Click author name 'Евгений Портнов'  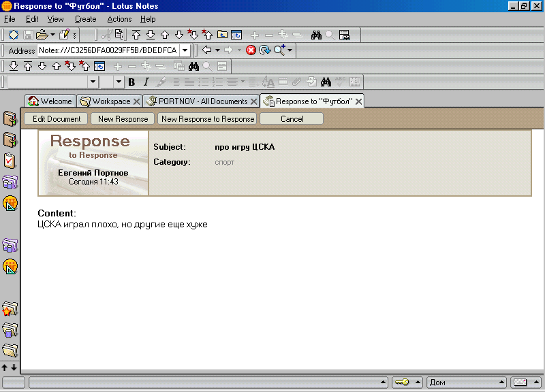point(93,173)
